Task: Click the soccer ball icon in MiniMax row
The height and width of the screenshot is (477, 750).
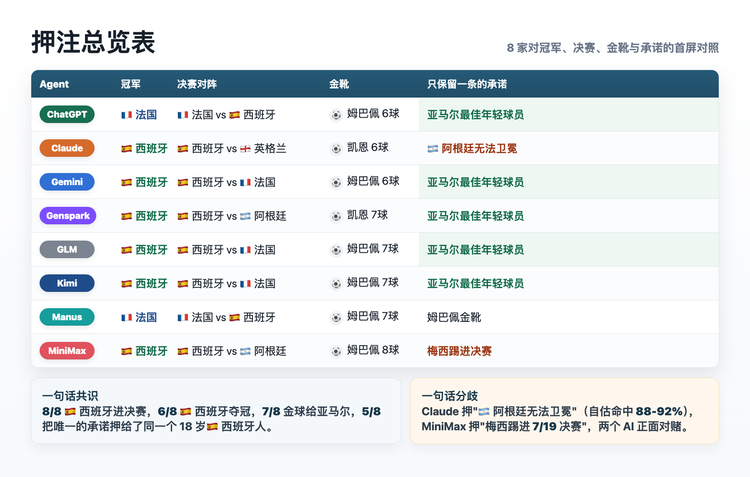Action: click(336, 351)
